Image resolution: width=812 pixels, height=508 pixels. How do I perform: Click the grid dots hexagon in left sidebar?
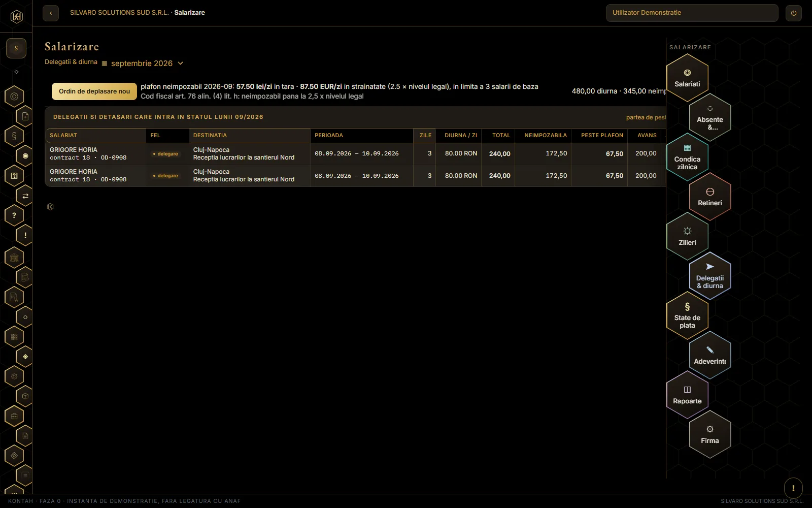[x=14, y=337]
